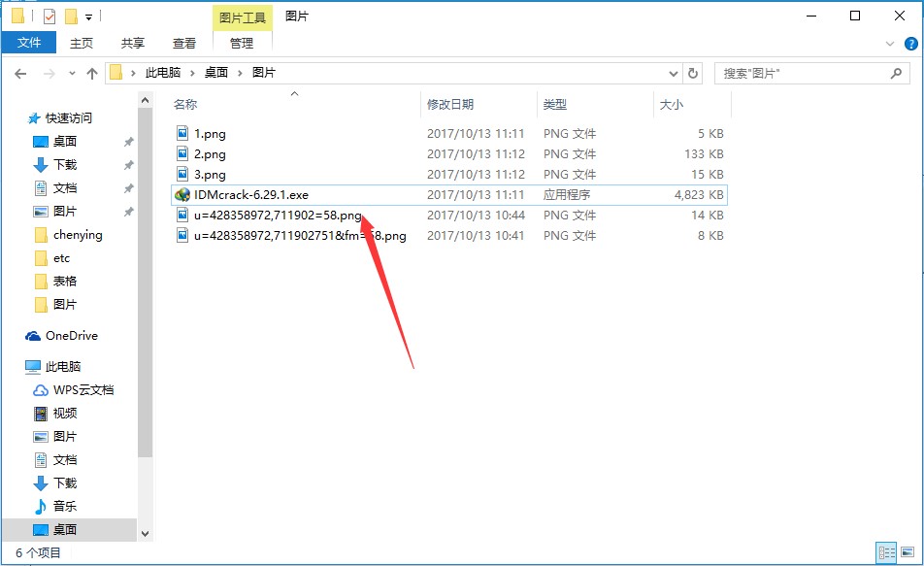Switch to the 查看 ribbon tab
The width and height of the screenshot is (924, 566).
click(x=184, y=43)
